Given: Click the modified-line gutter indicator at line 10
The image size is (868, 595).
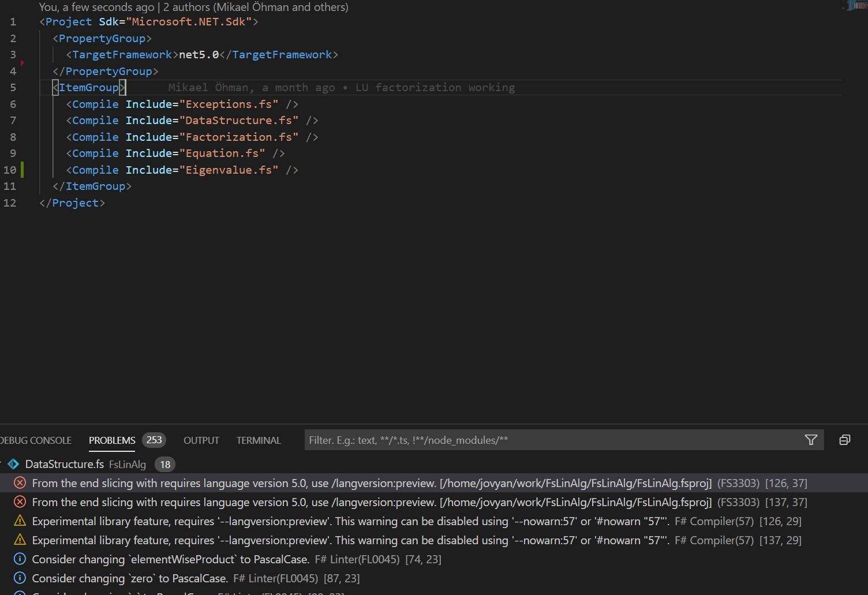Looking at the screenshot, I should tap(21, 170).
